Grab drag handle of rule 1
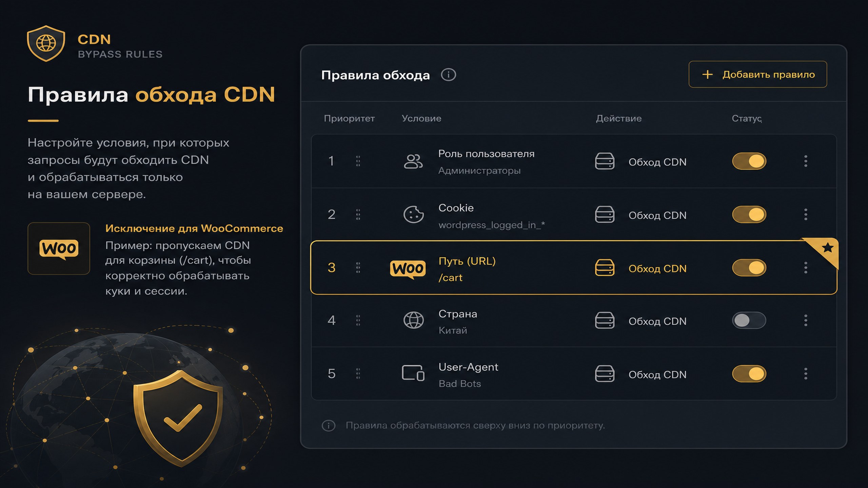Image resolution: width=868 pixels, height=488 pixels. tap(358, 161)
